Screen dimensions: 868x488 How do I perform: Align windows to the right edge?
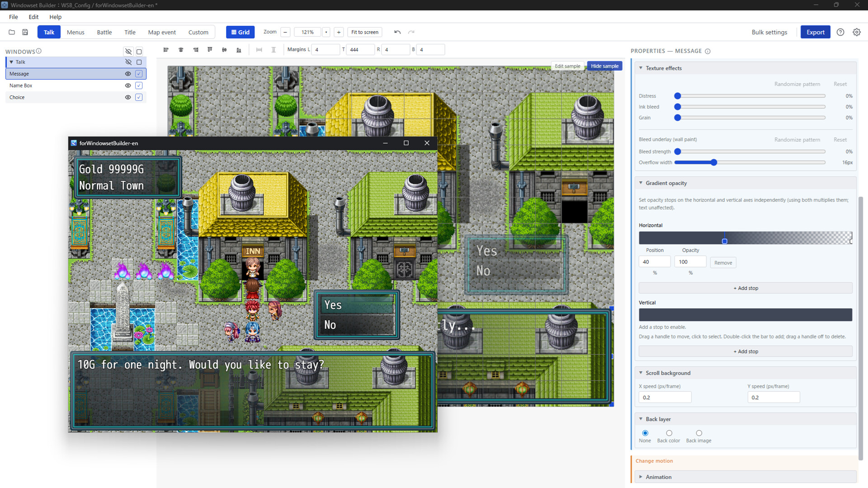tap(196, 50)
